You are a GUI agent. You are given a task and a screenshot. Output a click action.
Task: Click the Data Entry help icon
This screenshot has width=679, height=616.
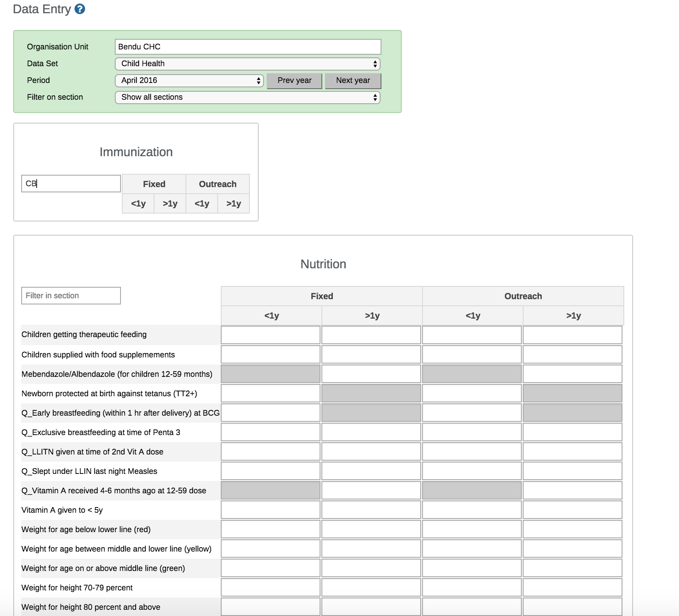pos(79,9)
